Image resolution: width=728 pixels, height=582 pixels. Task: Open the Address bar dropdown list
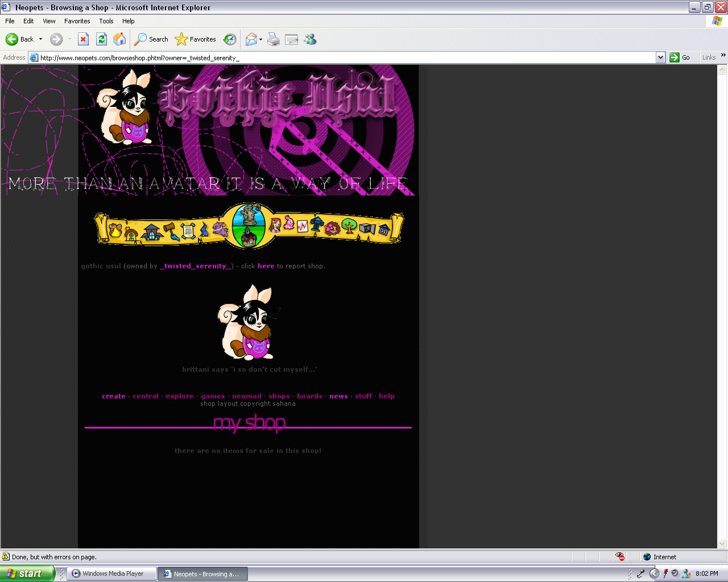pos(660,57)
